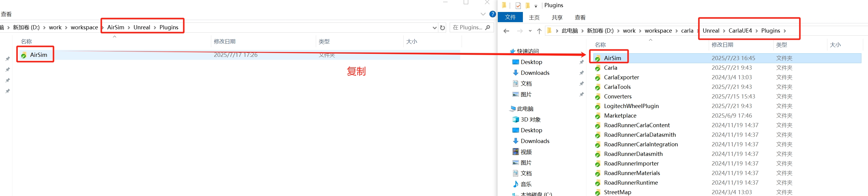
Task: Open the help question mark icon
Action: 492,14
